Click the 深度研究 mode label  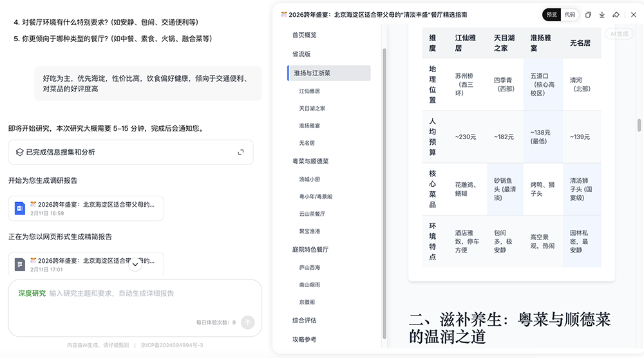[x=32, y=294]
